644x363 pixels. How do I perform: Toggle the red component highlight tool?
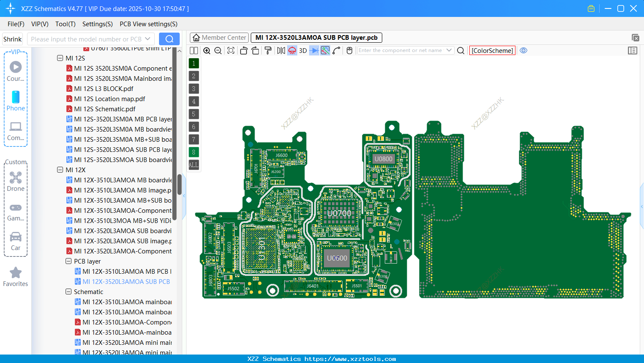point(292,50)
